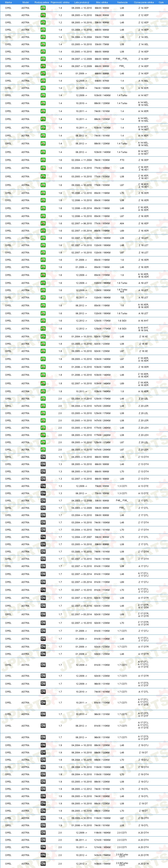
Task: Select petrol icon in A 14 XEL row
Action: (x=43, y=81)
